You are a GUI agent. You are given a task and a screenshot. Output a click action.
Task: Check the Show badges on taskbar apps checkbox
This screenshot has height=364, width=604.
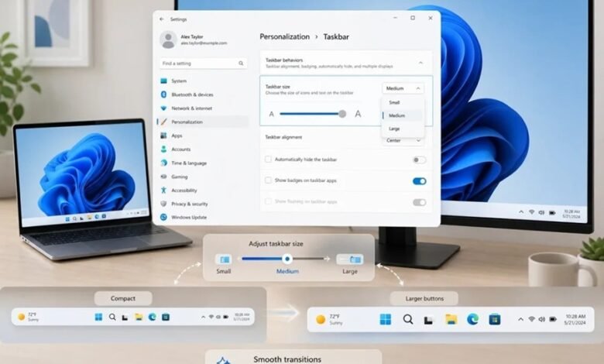point(268,180)
